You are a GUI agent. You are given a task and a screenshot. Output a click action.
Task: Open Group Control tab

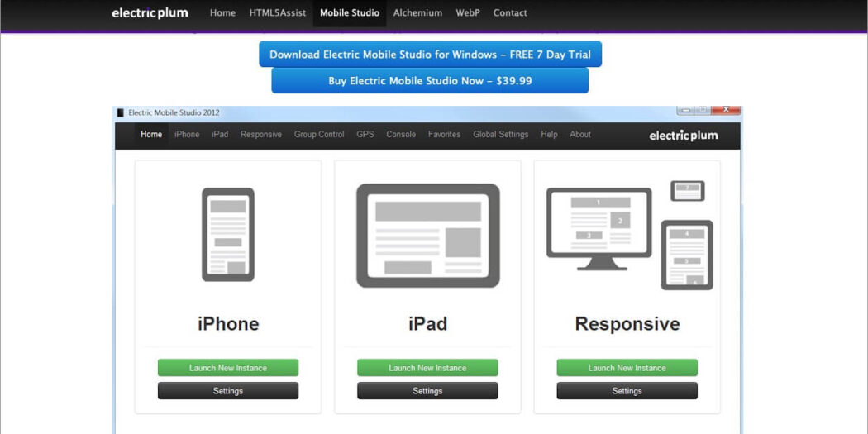click(319, 135)
